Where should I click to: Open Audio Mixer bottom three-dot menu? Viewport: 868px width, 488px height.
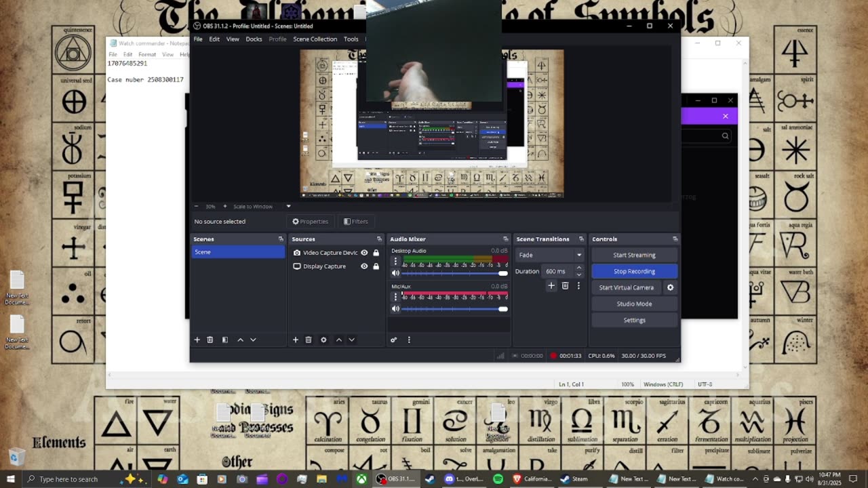click(409, 340)
